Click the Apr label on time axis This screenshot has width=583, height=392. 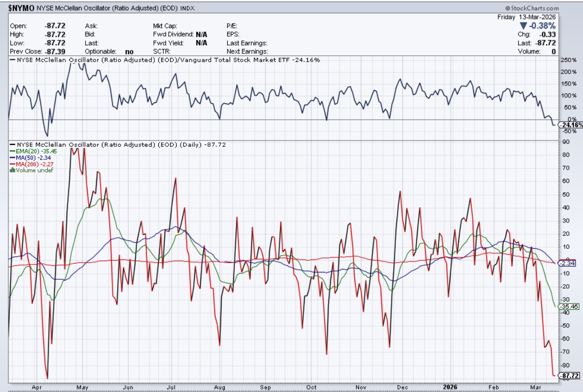pos(37,387)
